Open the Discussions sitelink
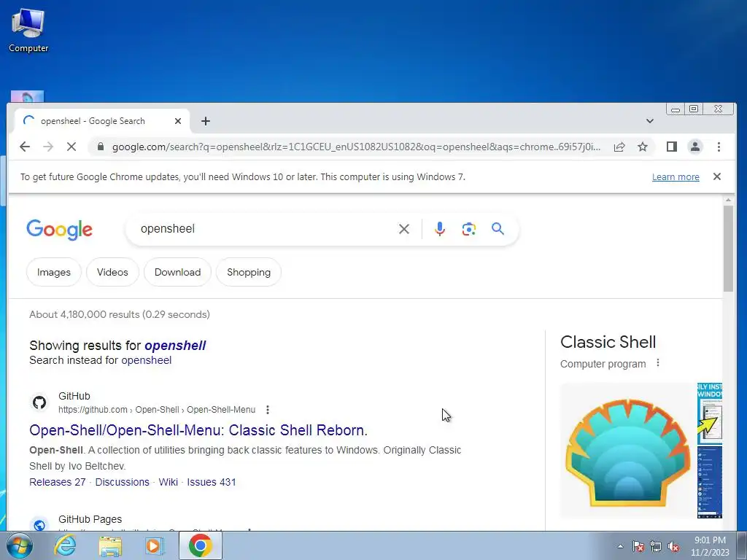Screen dimensions: 747x560 [x=122, y=482]
